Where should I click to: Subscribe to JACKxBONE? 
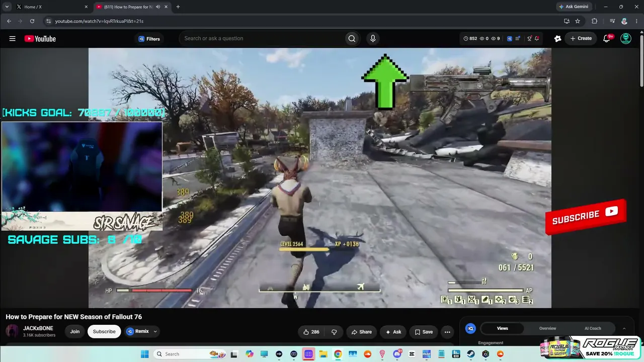104,331
